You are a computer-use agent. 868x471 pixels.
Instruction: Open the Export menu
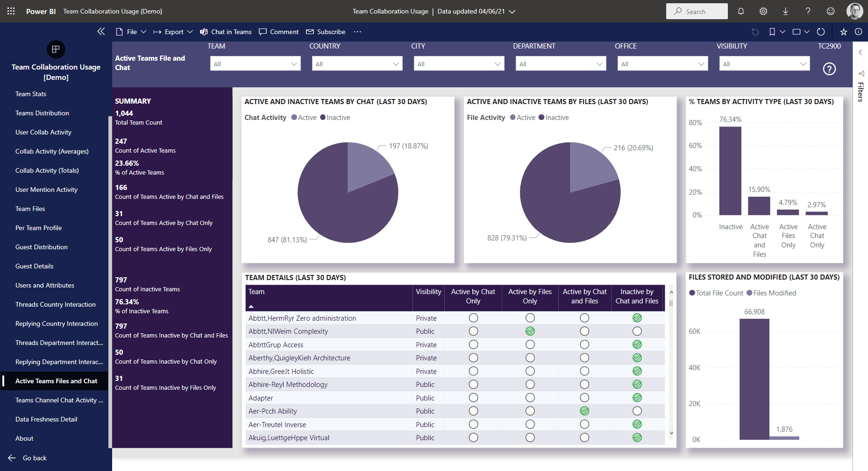tap(173, 32)
